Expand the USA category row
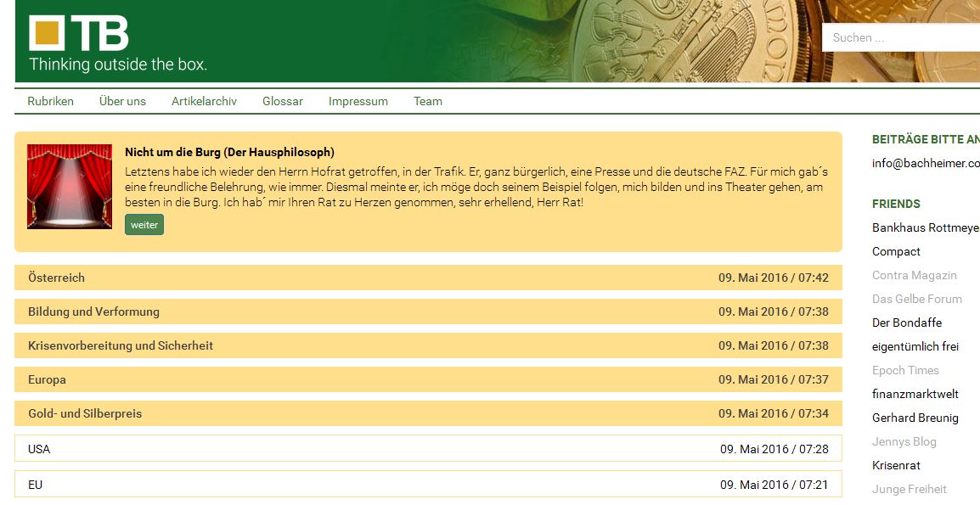Viewport: 980px width, 505px height. tap(428, 449)
